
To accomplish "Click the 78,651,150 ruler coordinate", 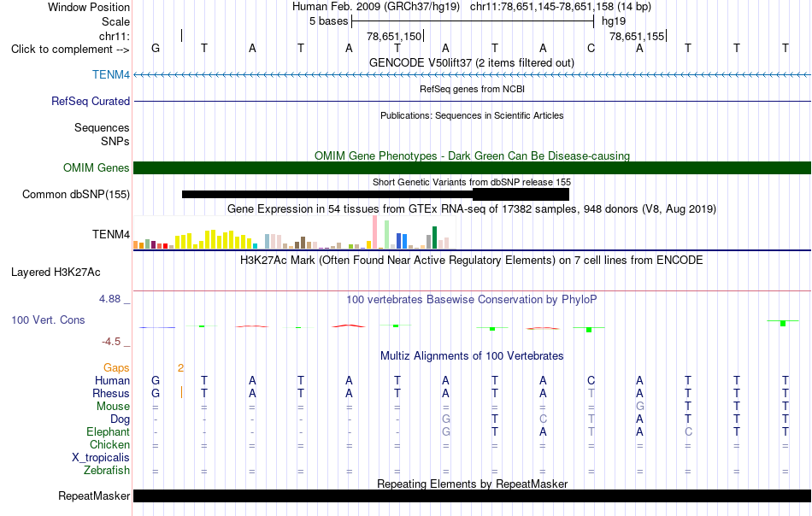I will 394,36.
